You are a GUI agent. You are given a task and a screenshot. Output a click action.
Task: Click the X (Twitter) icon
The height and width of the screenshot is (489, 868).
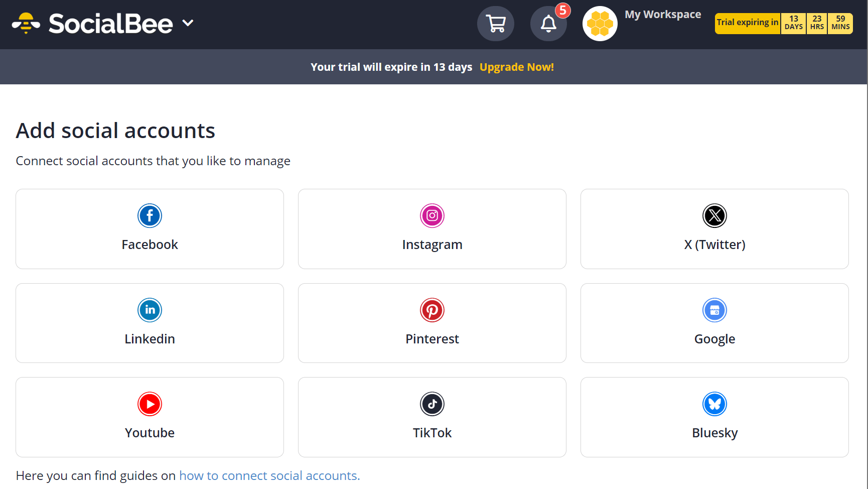point(714,216)
